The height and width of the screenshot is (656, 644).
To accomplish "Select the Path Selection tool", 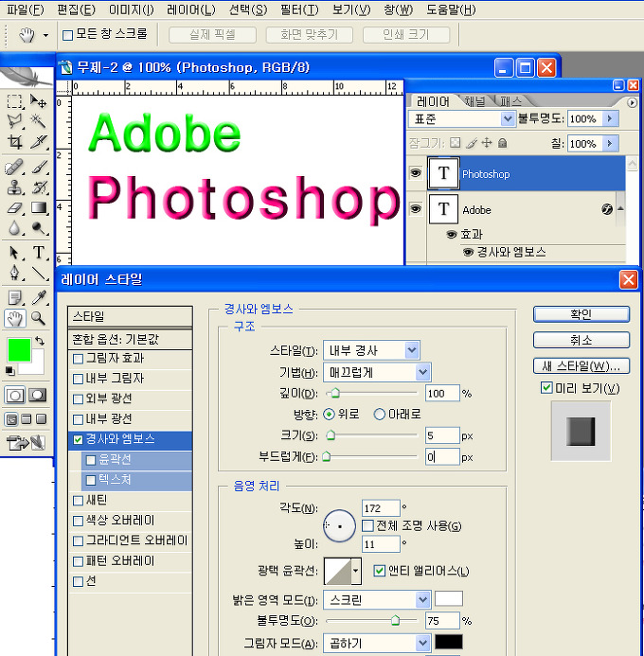I will pyautogui.click(x=14, y=253).
